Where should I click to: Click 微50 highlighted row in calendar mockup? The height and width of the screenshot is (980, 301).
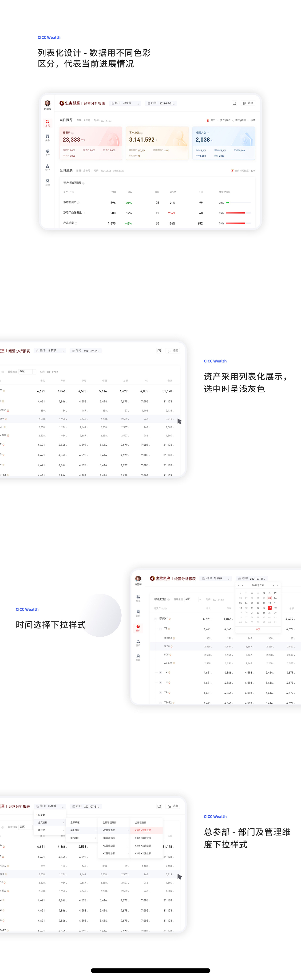click(226, 646)
